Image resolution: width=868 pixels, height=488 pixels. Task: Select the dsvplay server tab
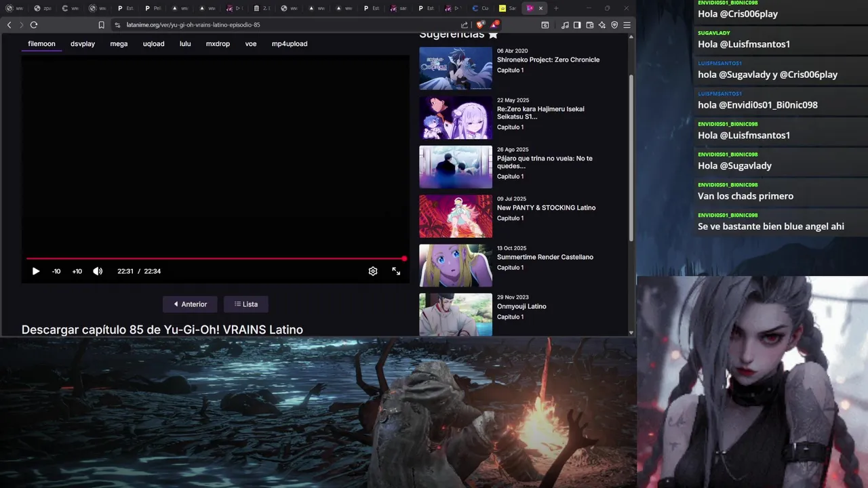(83, 43)
